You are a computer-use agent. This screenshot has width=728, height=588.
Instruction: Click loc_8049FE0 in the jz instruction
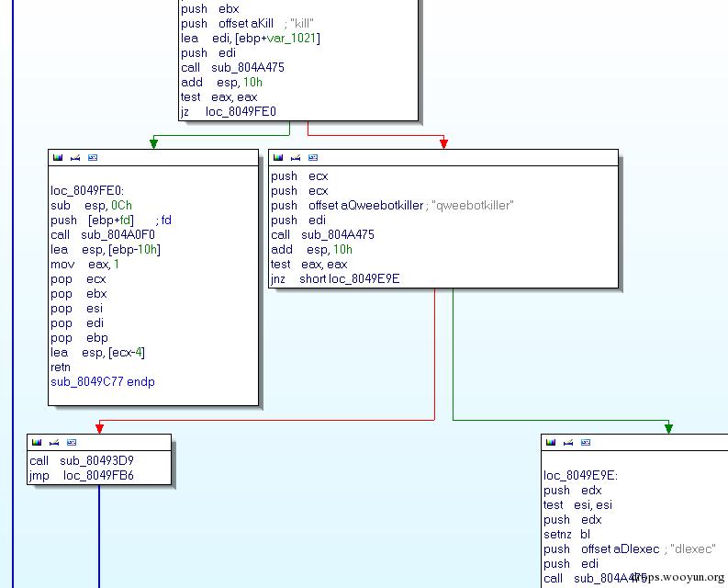pos(241,112)
